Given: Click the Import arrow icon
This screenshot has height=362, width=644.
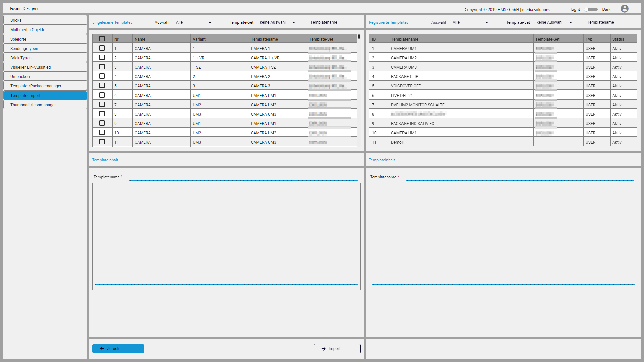Looking at the screenshot, I should point(323,349).
